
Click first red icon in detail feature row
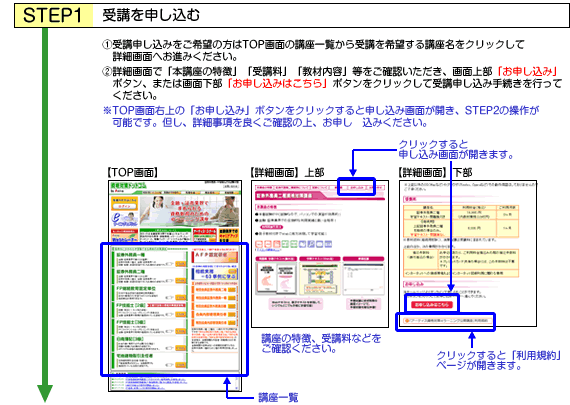pyautogui.click(x=259, y=244)
